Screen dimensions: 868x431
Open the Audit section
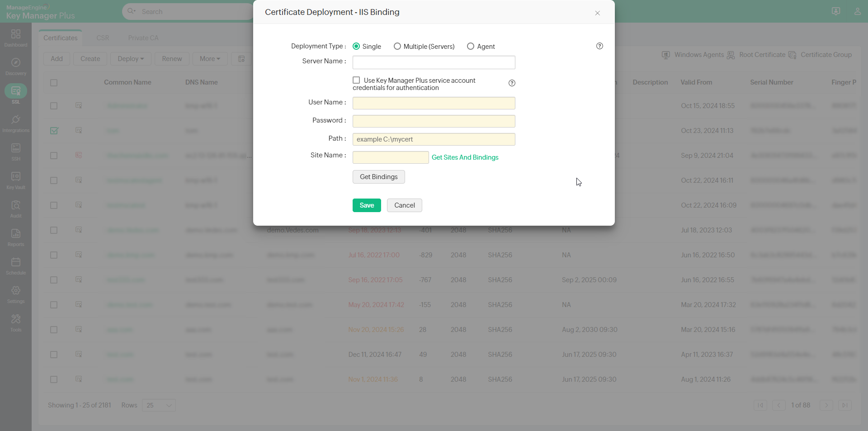tap(16, 208)
